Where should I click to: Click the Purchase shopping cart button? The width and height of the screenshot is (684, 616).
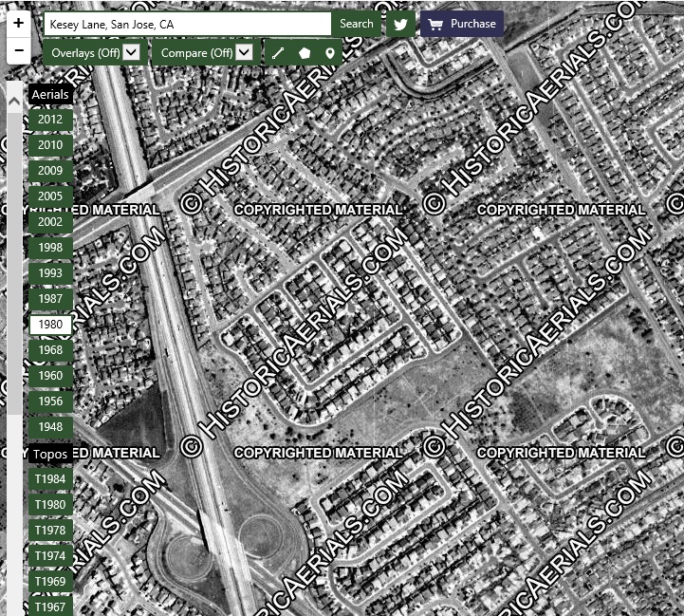pos(462,24)
